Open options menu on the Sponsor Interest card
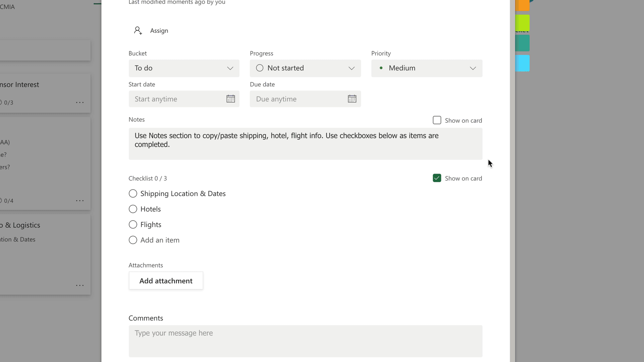Viewport: 644px width, 362px height. [x=80, y=103]
